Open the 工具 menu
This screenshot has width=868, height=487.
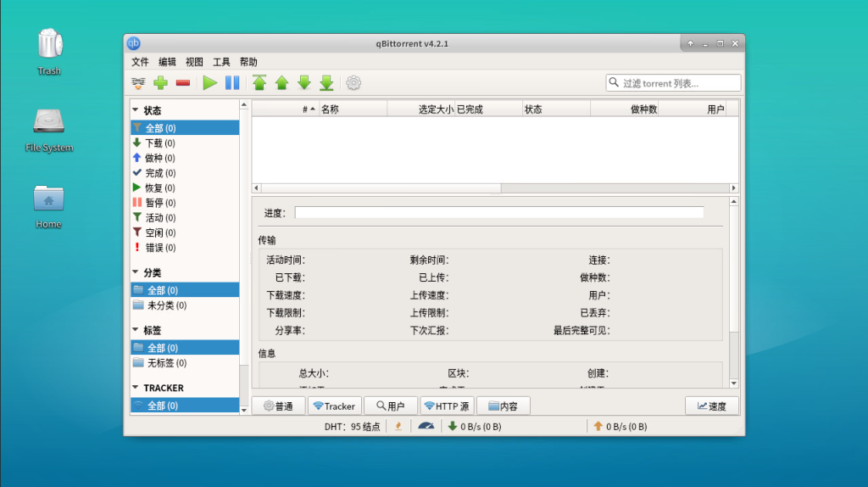pyautogui.click(x=221, y=62)
